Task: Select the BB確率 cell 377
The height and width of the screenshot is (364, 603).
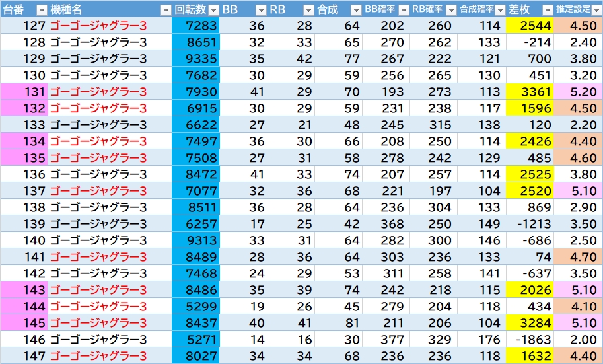Action: click(x=386, y=340)
